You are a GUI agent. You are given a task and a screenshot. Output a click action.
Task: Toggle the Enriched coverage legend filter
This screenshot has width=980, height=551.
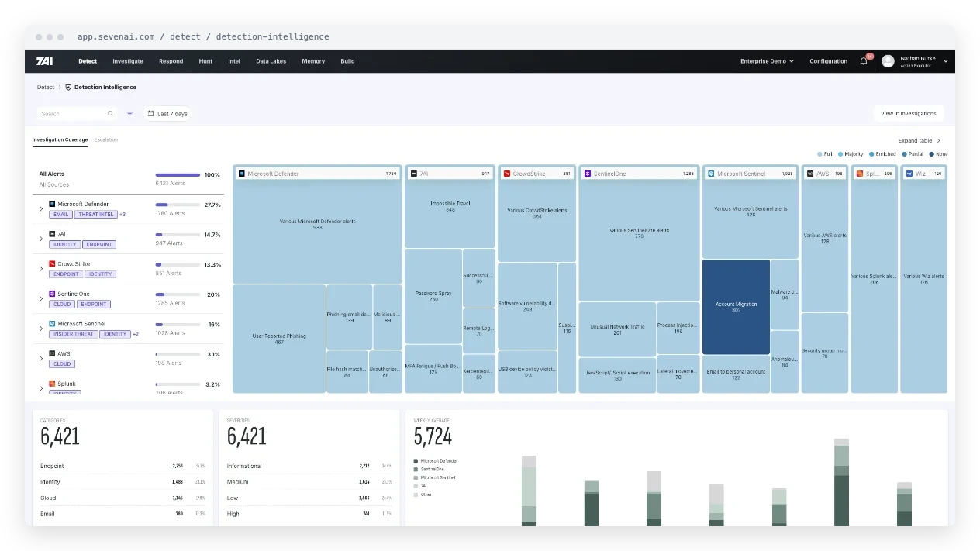(x=882, y=154)
